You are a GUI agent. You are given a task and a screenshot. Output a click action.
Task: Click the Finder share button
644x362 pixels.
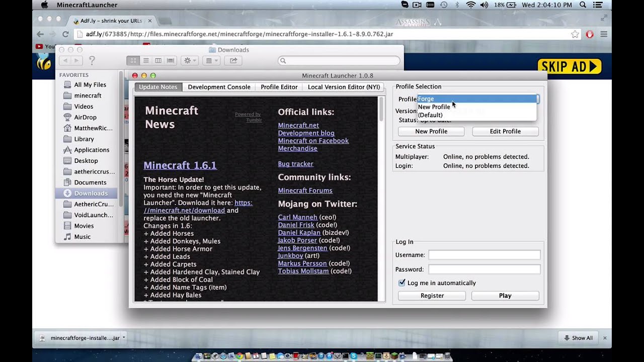pos(233,60)
